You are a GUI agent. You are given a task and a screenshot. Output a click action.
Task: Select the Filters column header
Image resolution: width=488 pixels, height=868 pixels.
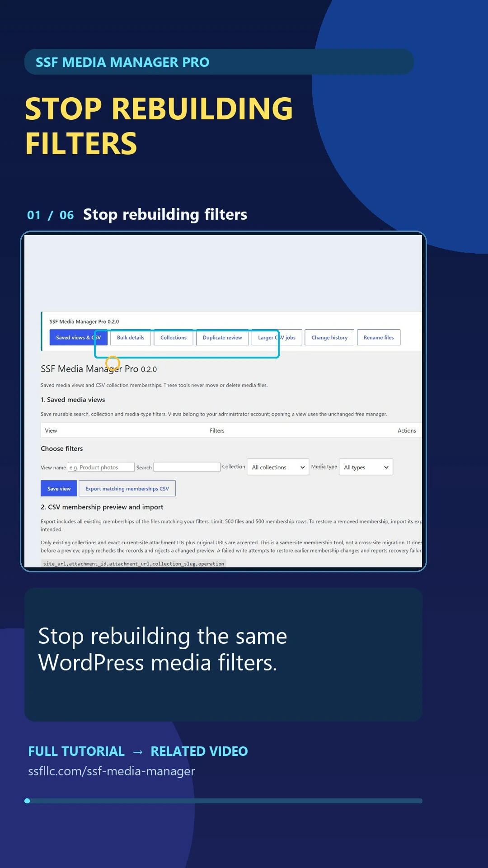217,430
